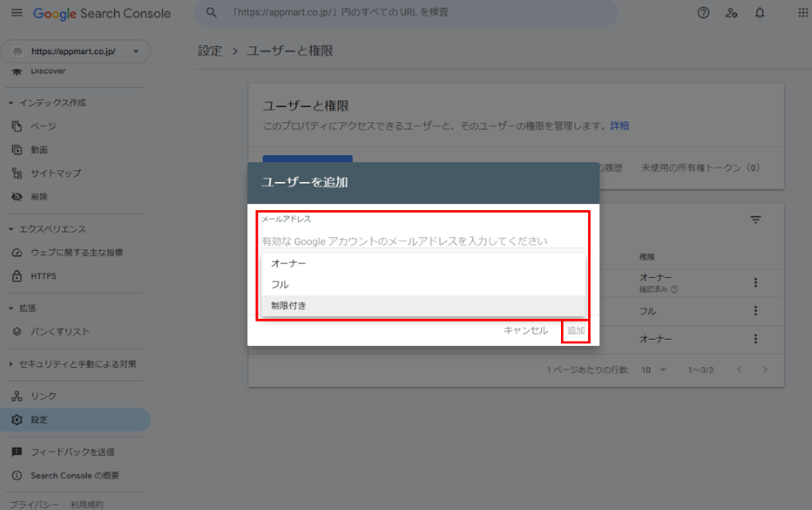Click 設定 in the breadcrumb
Viewport: 812px width, 510px height.
(x=209, y=51)
